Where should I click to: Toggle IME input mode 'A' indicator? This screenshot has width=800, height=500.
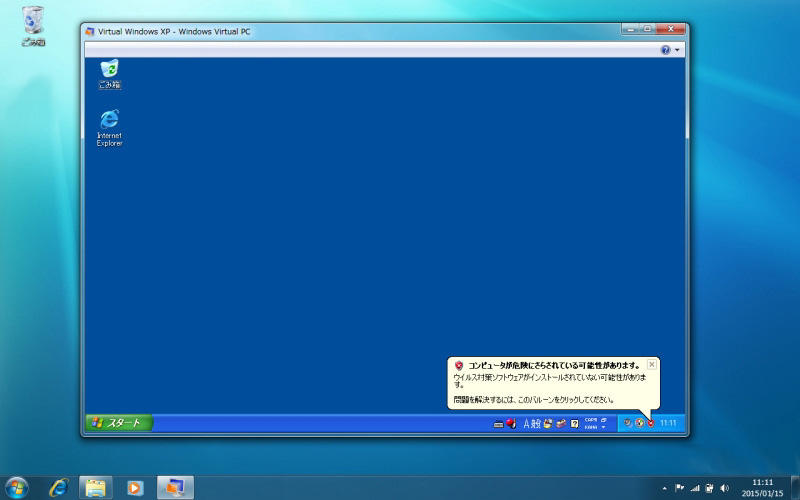526,423
